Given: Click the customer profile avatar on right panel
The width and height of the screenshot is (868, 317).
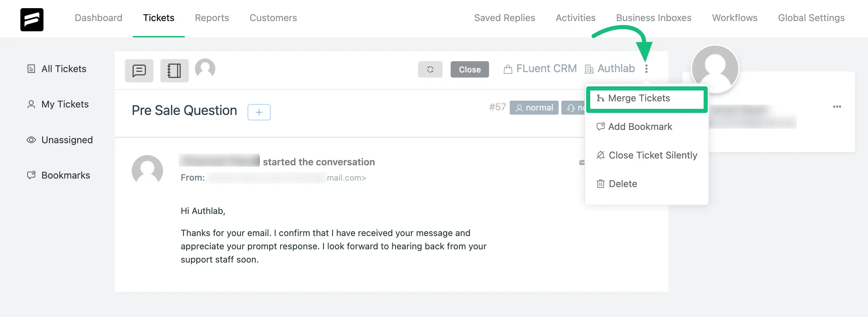Looking at the screenshot, I should point(715,69).
